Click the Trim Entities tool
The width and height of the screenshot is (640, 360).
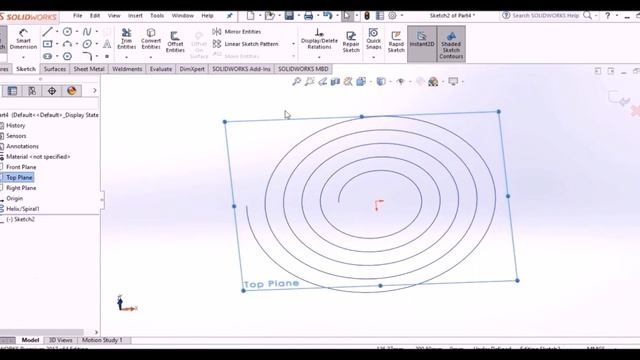pos(127,39)
